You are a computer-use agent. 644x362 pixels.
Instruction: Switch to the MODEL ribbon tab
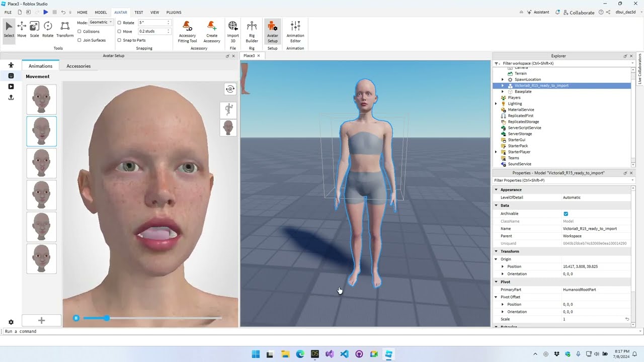click(101, 12)
